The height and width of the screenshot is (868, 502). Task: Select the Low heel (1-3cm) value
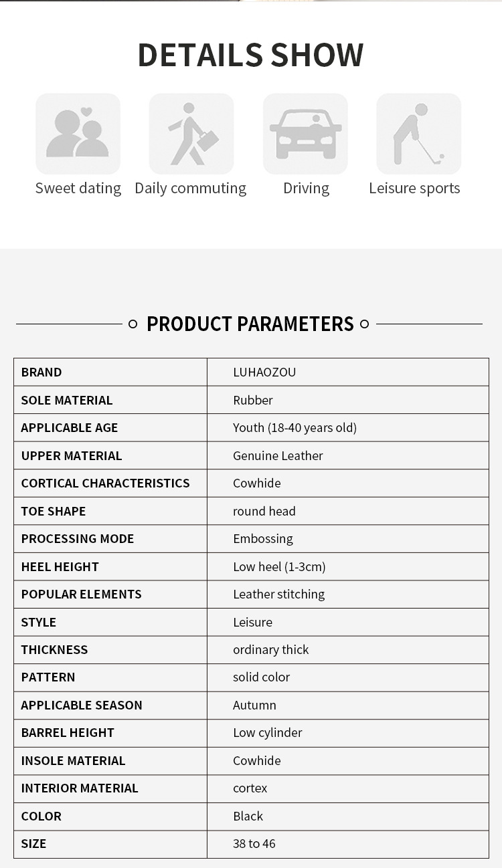pos(279,567)
